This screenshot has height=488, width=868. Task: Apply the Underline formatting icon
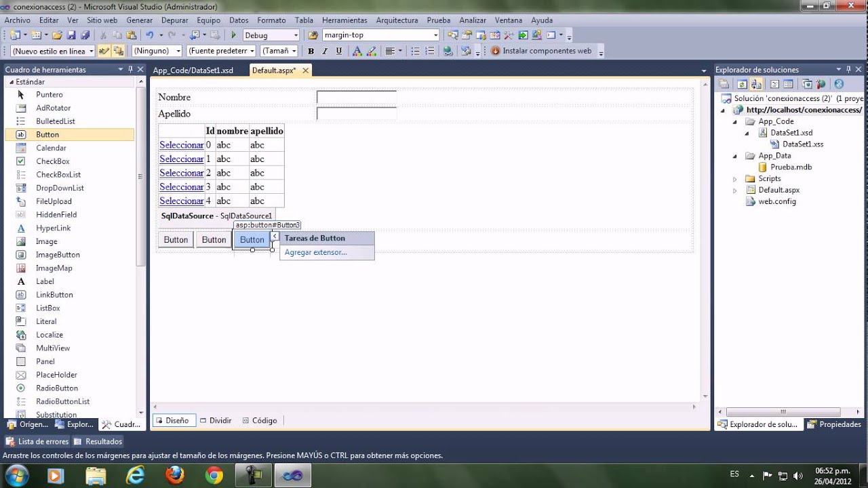[339, 51]
